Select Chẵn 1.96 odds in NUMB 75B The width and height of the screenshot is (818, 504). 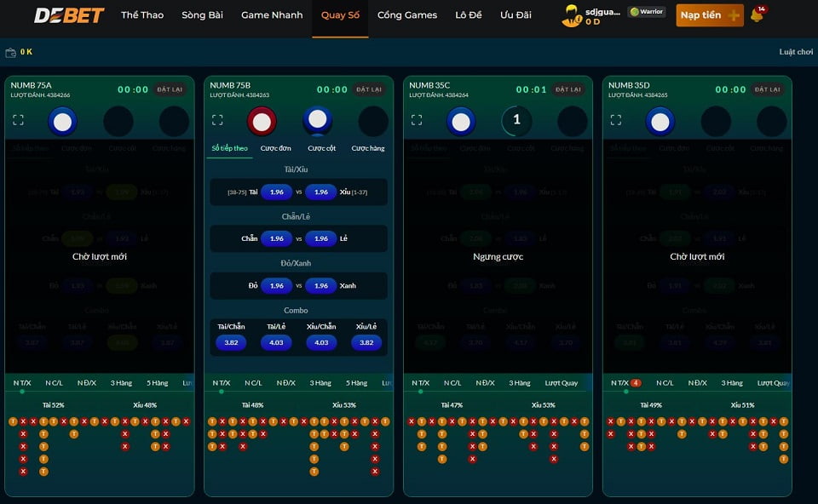tap(276, 238)
